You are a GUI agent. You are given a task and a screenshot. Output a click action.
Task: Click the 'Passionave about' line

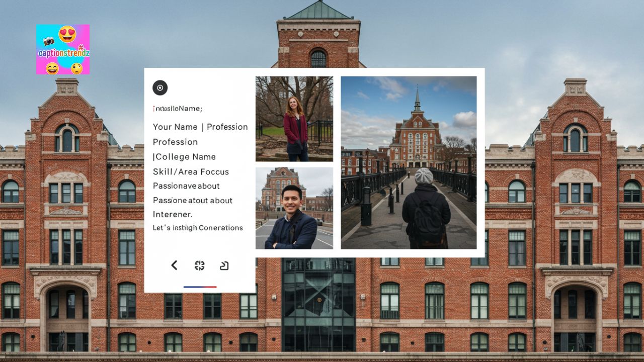point(186,186)
